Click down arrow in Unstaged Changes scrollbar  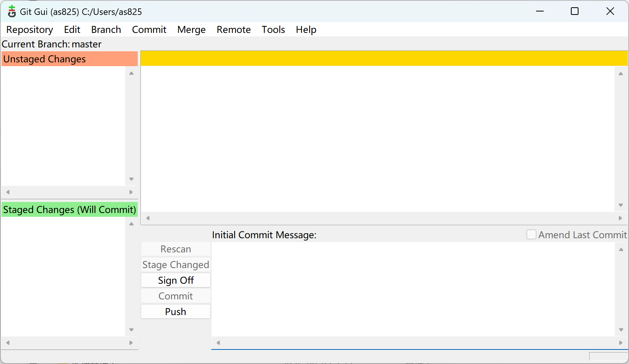pyautogui.click(x=131, y=179)
